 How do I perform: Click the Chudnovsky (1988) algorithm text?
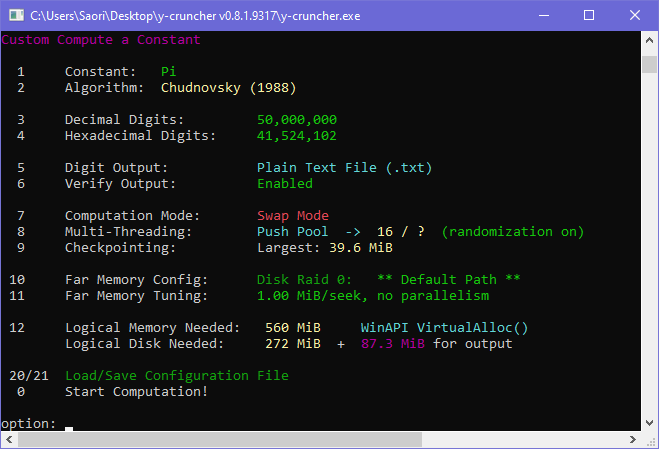[x=228, y=88]
